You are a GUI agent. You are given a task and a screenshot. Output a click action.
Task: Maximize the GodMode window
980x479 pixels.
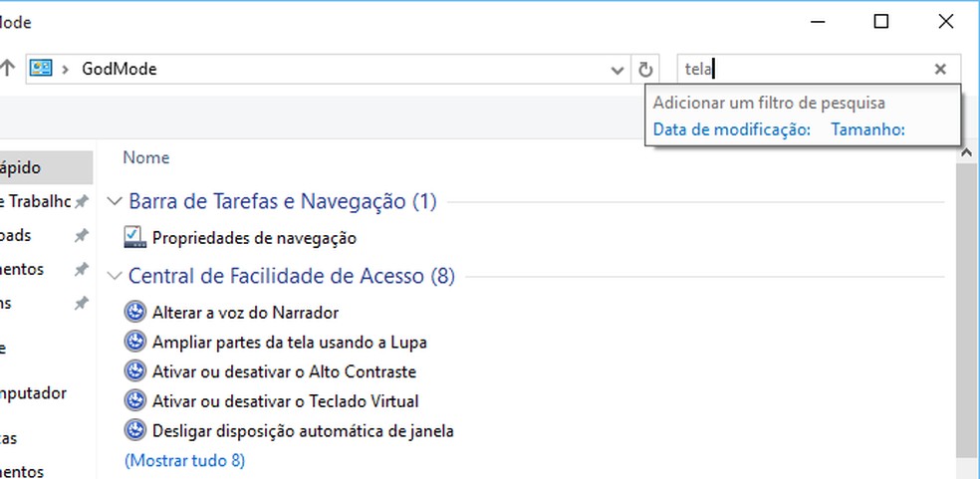pyautogui.click(x=880, y=22)
